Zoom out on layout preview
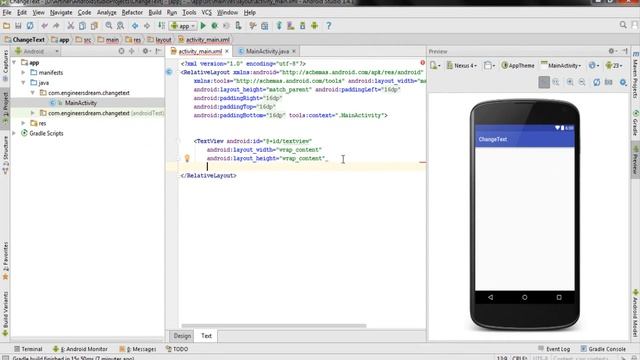Image resolution: width=640 pixels, height=360 pixels. (x=582, y=82)
